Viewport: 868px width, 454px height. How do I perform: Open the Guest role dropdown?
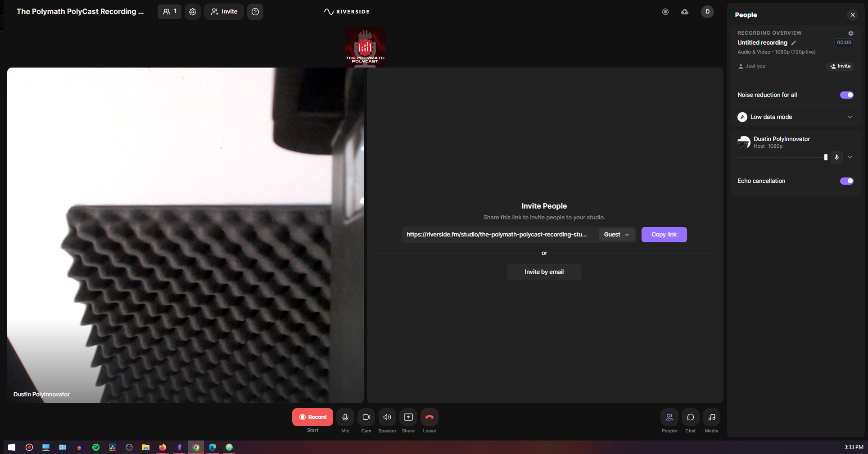(616, 235)
